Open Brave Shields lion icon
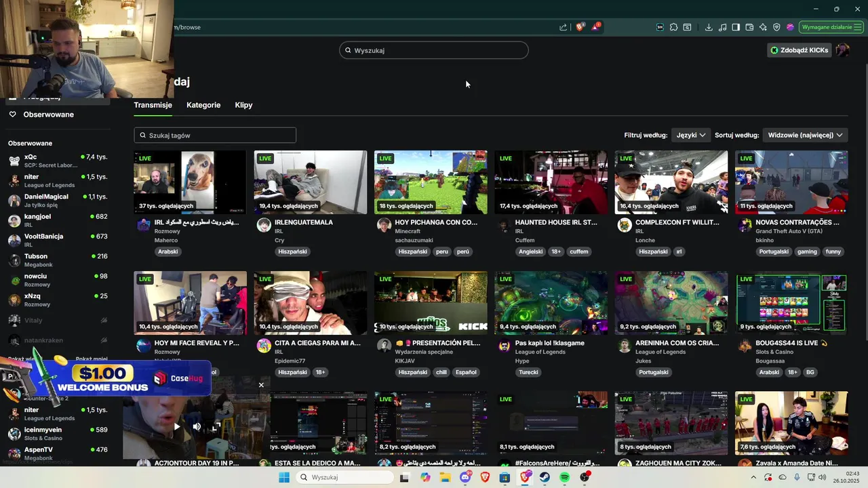868x488 pixels. point(580,27)
